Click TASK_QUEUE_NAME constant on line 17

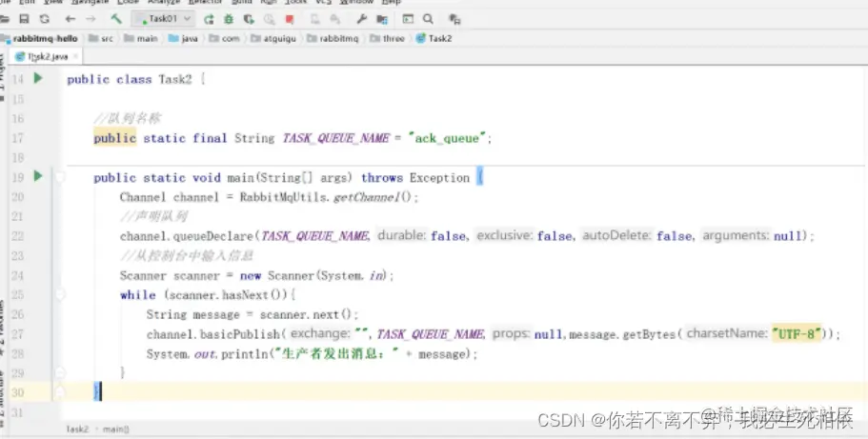(x=336, y=138)
